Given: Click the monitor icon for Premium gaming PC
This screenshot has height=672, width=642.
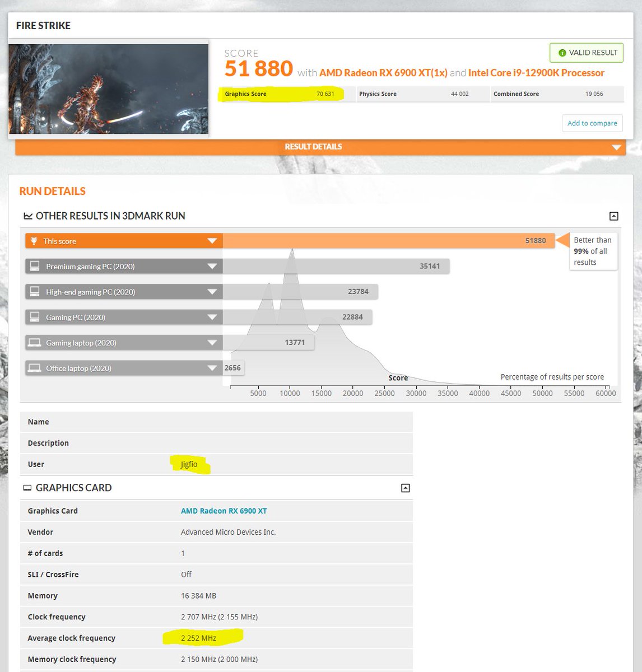Looking at the screenshot, I should pos(35,266).
